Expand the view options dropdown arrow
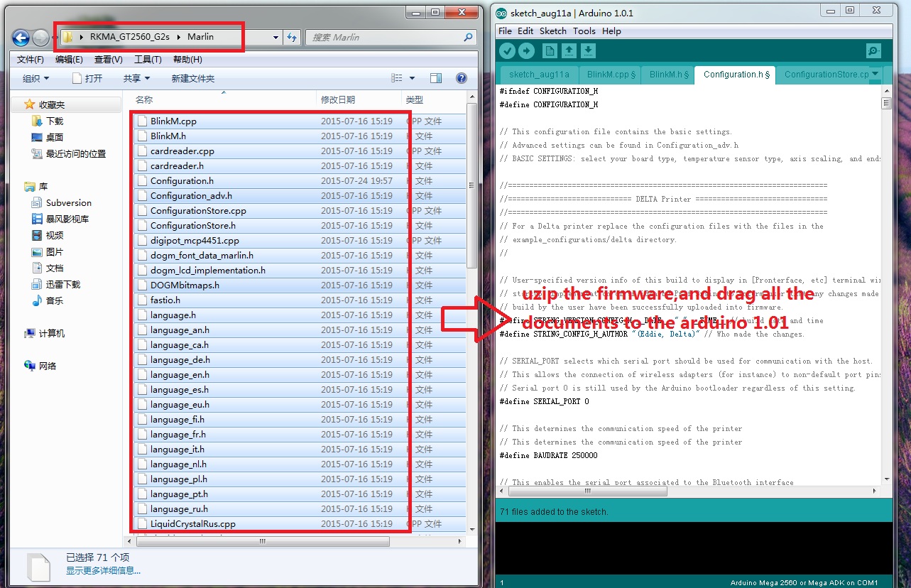The width and height of the screenshot is (911, 588). [412, 78]
